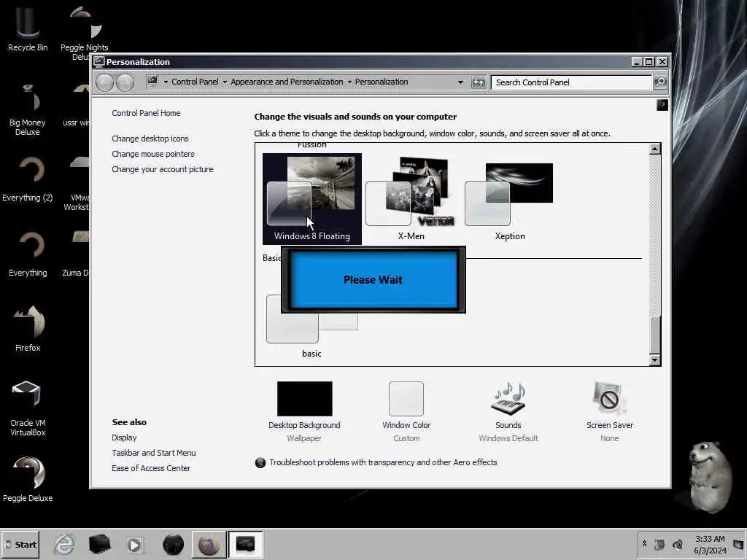Open the address bar history dropdown
This screenshot has height=560, width=747.
(460, 82)
